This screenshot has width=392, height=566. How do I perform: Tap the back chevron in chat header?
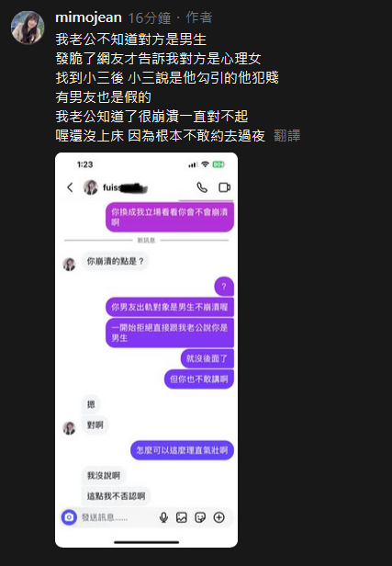pos(70,187)
